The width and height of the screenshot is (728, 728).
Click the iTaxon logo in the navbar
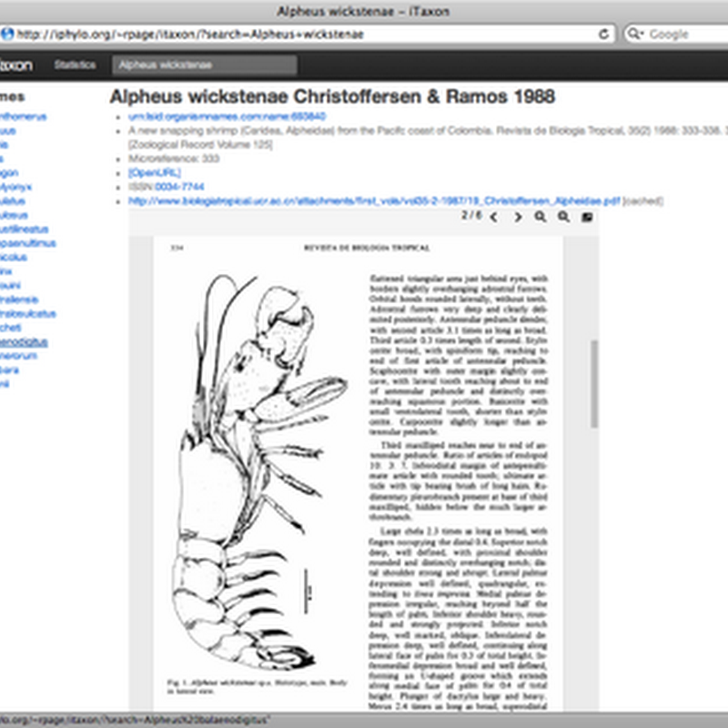16,65
